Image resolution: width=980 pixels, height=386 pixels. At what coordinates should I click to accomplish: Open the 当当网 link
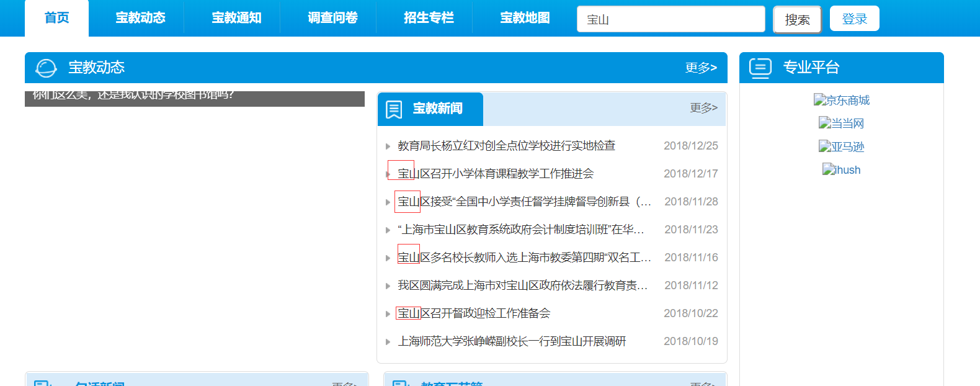(x=842, y=123)
